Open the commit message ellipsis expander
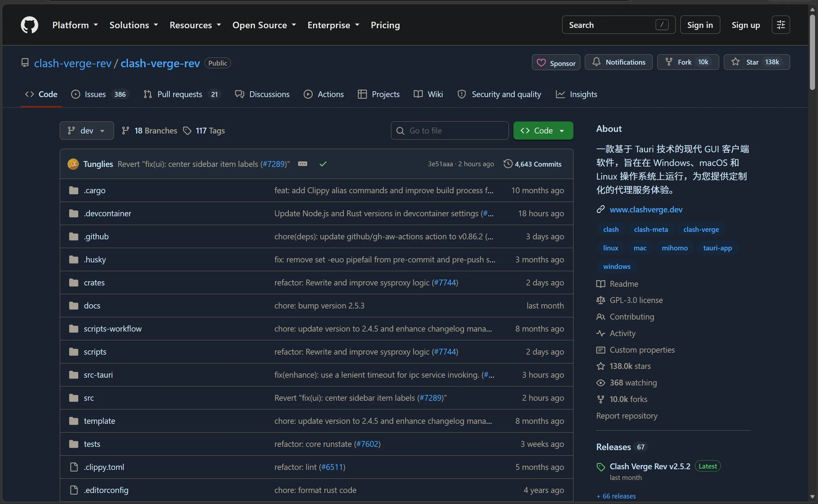The width and height of the screenshot is (818, 504). pyautogui.click(x=302, y=164)
